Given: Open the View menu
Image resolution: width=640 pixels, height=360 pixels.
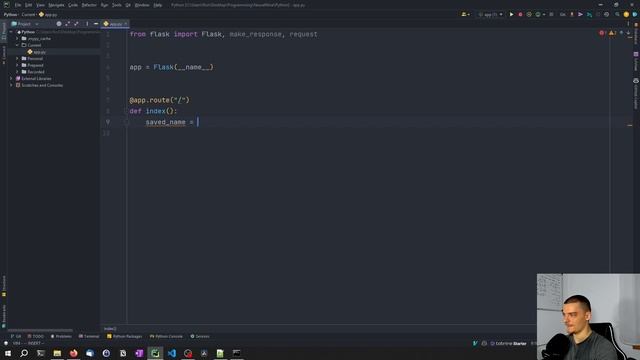Looking at the screenshot, I should point(40,5).
